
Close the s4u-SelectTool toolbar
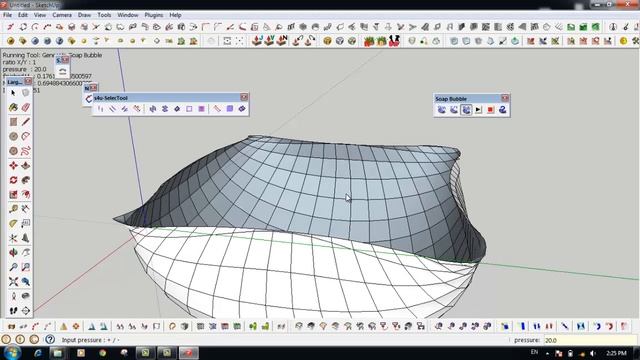(244, 97)
